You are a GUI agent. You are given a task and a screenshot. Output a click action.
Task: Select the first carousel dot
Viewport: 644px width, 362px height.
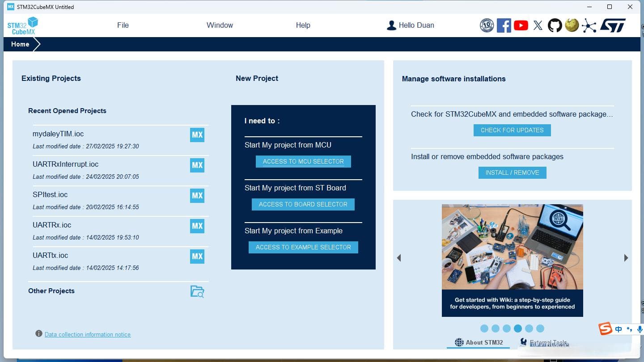(x=484, y=328)
